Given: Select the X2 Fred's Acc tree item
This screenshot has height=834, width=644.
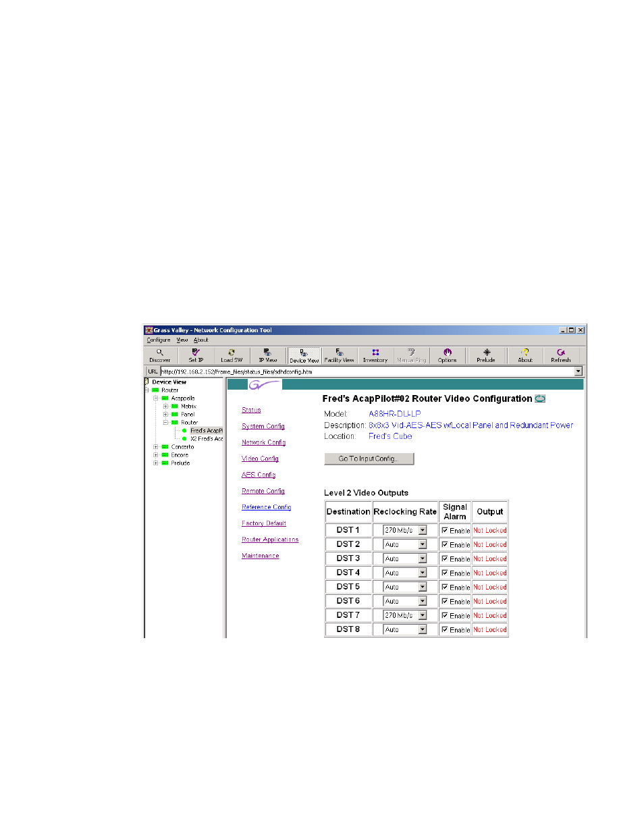Looking at the screenshot, I should pyautogui.click(x=207, y=439).
